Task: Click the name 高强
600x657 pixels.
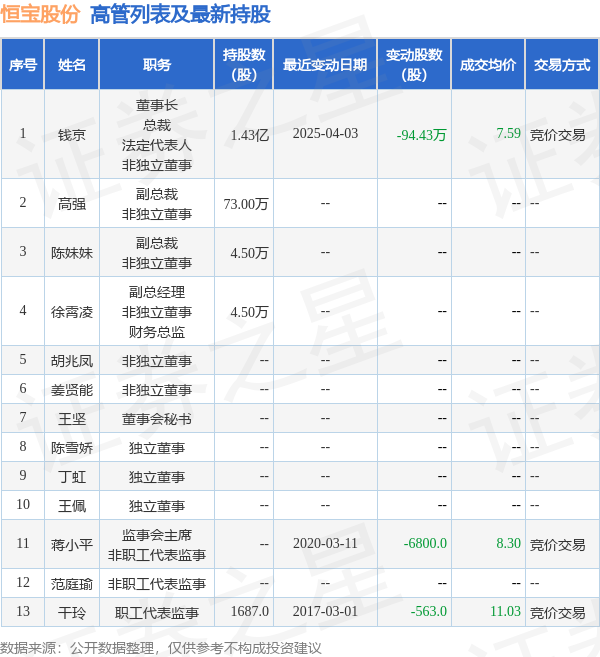Action: [x=72, y=204]
